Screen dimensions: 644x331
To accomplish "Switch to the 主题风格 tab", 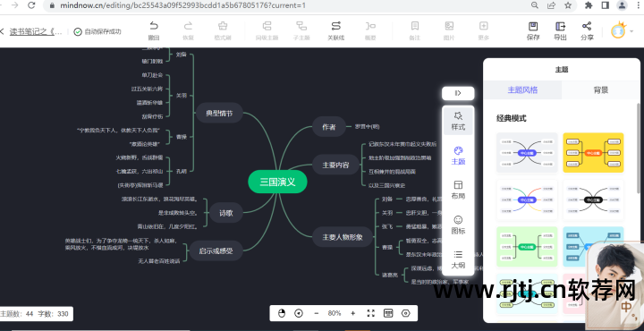I will 522,90.
